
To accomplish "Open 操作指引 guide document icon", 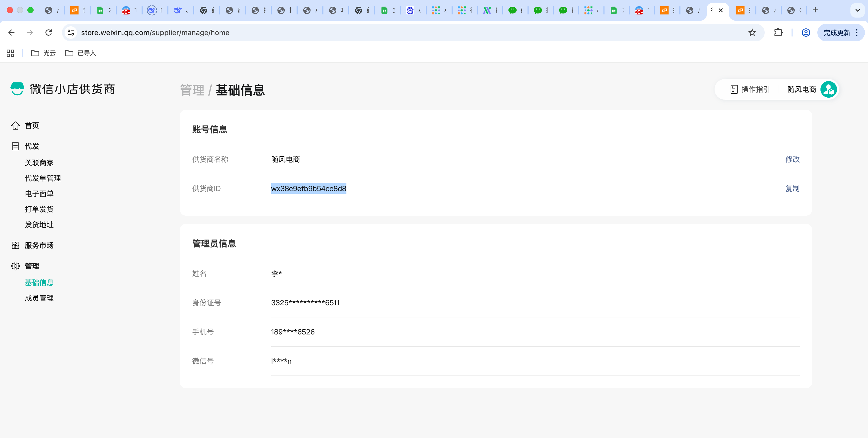I will 734,89.
